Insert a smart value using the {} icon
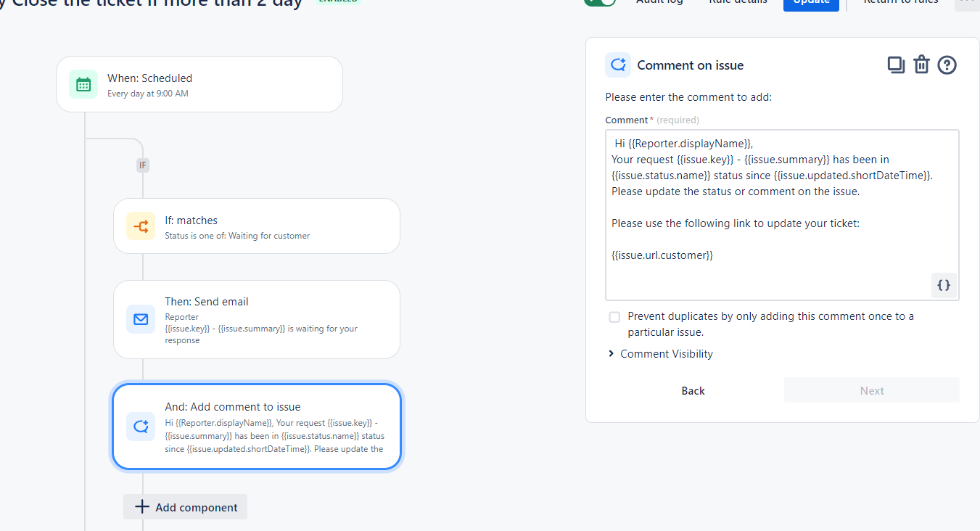The width and height of the screenshot is (980, 531). tap(944, 285)
